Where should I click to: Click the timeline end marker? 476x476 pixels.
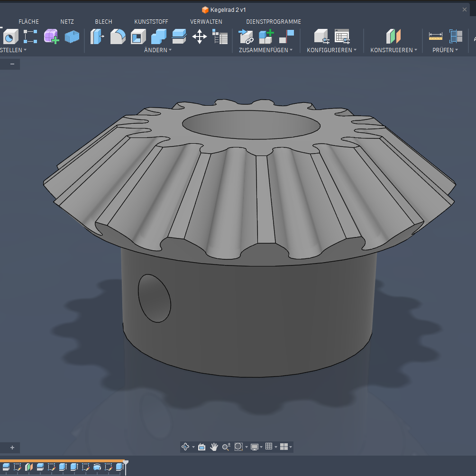click(x=126, y=462)
